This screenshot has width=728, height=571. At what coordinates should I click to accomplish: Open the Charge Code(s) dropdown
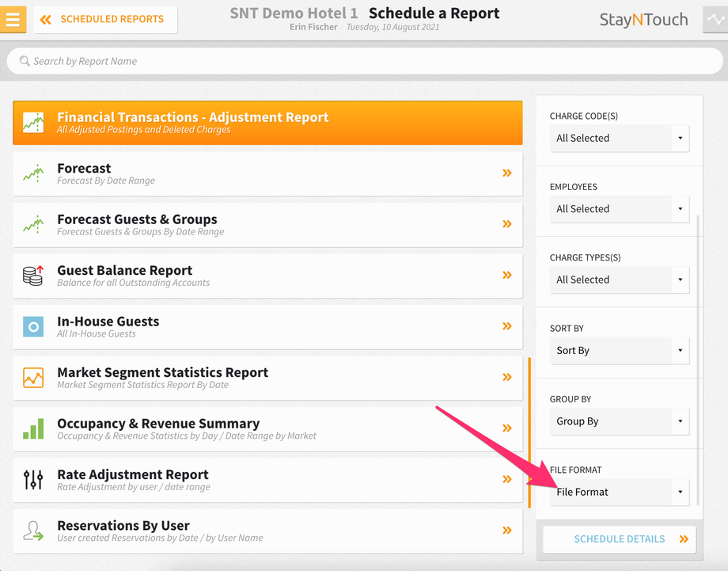620,139
